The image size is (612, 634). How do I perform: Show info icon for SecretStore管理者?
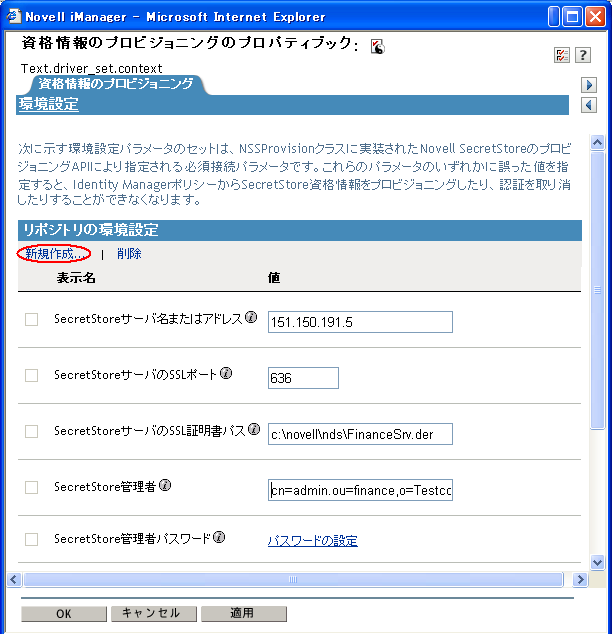165,485
